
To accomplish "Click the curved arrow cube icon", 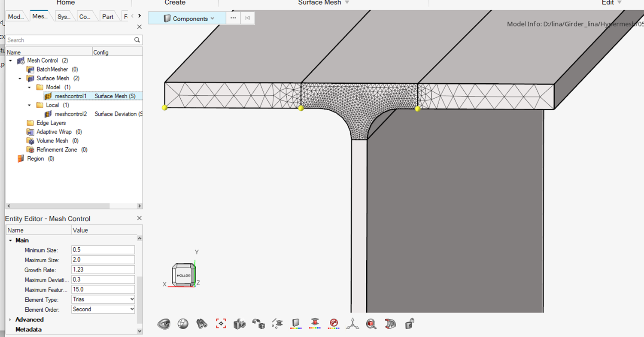I will (258, 324).
